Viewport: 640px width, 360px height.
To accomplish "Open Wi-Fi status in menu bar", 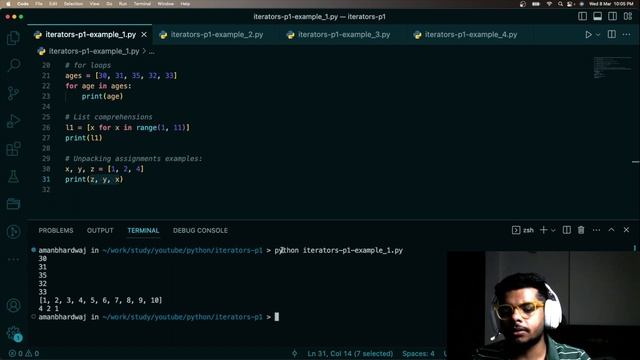I will coord(549,4).
